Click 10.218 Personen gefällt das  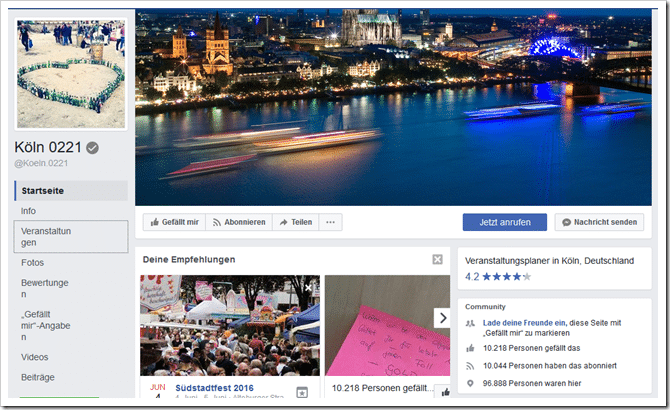[x=532, y=348]
